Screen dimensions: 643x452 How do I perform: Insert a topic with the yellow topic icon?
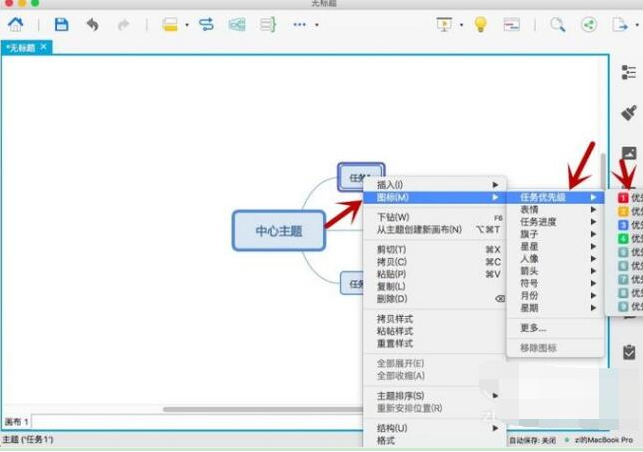coord(170,25)
